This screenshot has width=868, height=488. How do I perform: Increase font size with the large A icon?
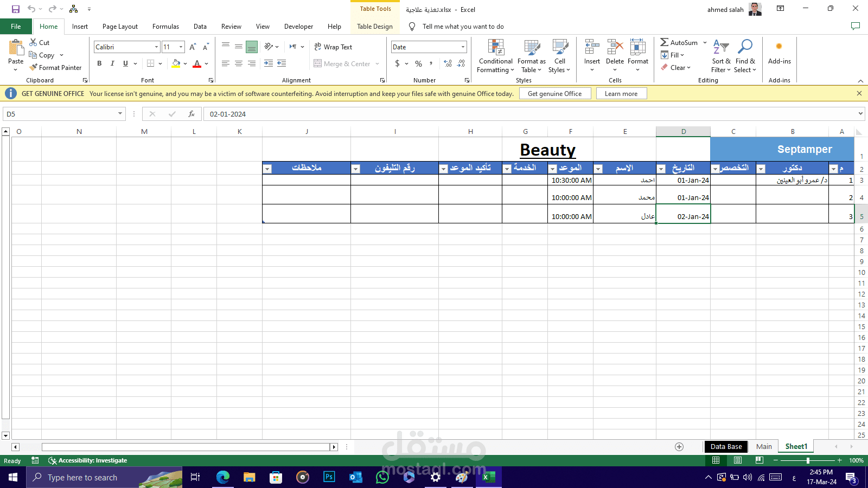pyautogui.click(x=193, y=47)
